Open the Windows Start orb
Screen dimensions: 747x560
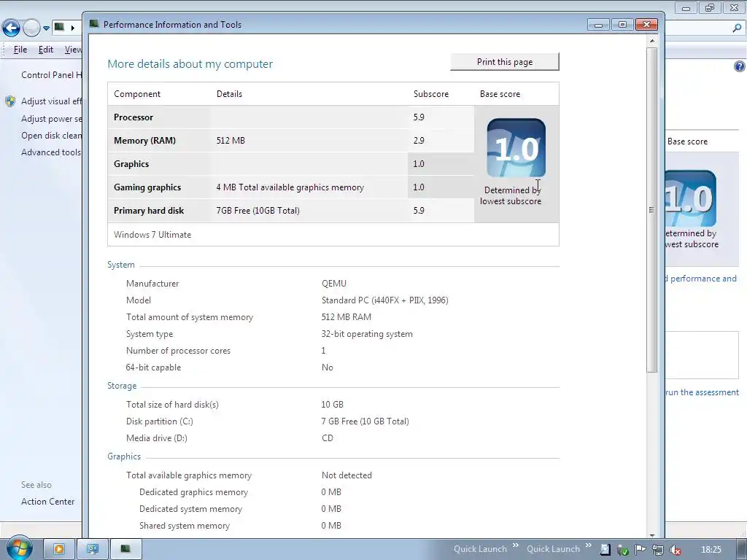19,548
